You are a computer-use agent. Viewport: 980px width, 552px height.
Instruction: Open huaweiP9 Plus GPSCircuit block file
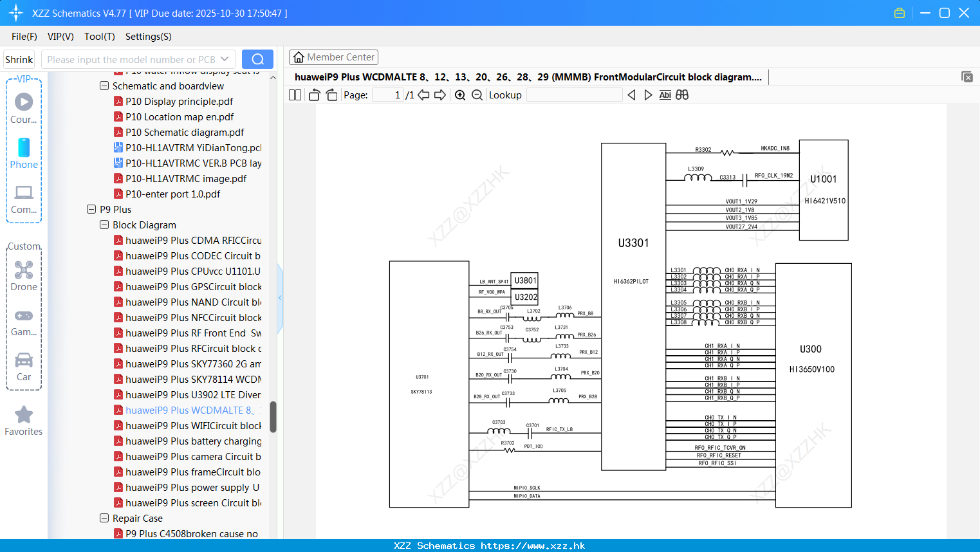coord(193,286)
